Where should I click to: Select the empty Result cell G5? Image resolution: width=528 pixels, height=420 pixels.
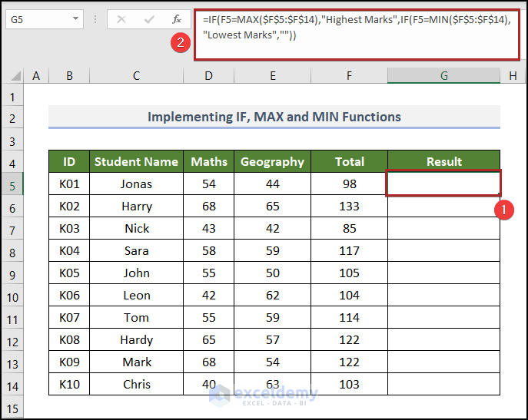click(443, 184)
